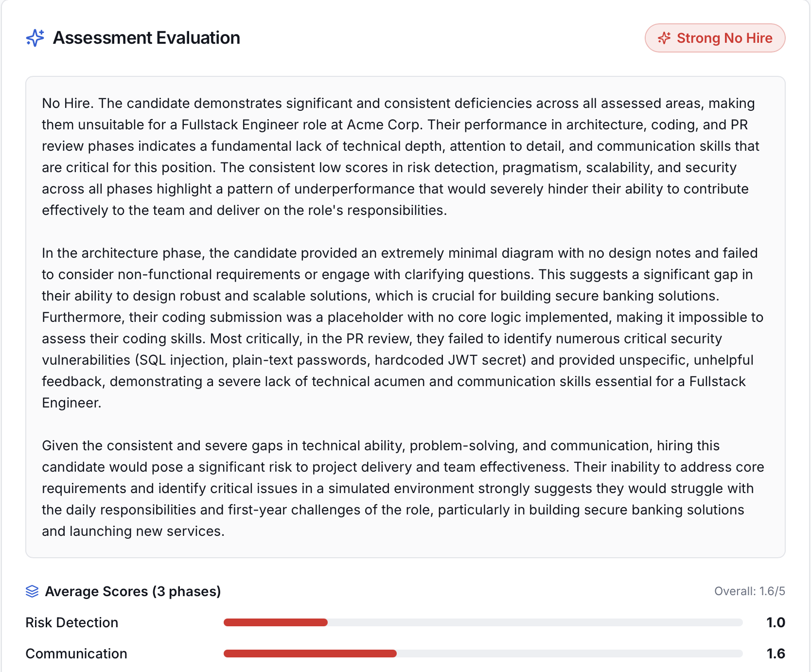Click the Risk Detection label
Image resolution: width=811 pixels, height=672 pixels.
click(x=71, y=622)
